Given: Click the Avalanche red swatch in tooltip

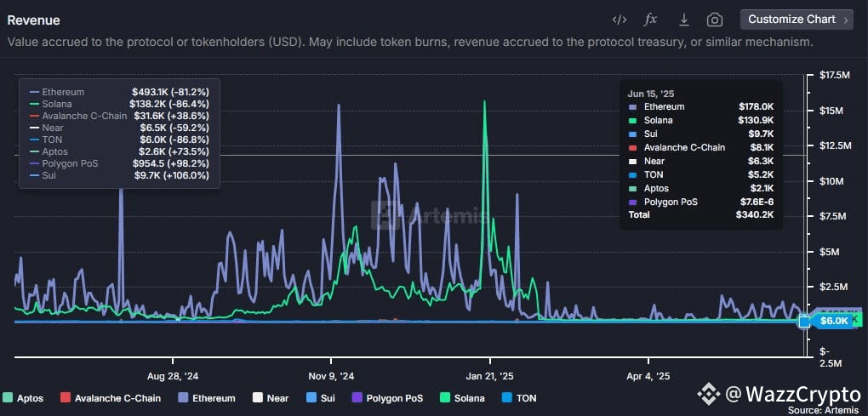Looking at the screenshot, I should click(633, 148).
